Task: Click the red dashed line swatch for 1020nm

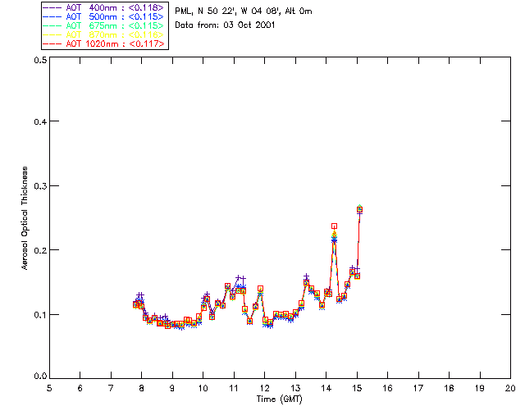Action: 52,44
